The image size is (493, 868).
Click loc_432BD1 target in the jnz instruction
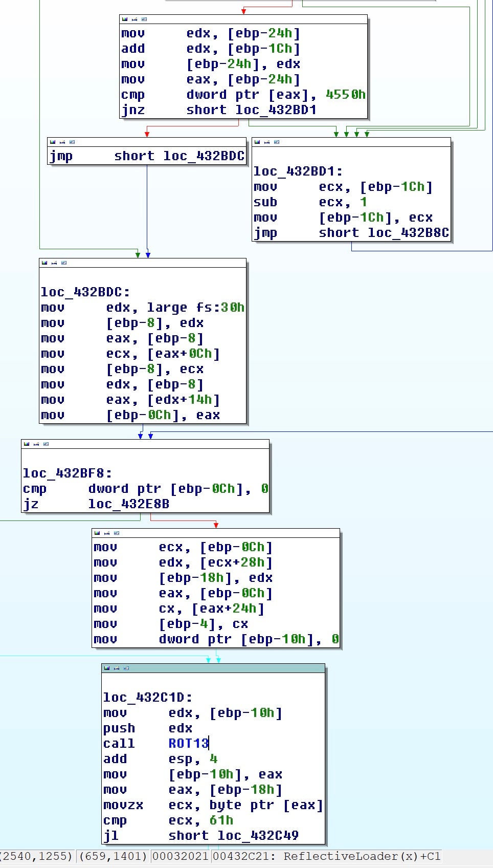coord(276,110)
